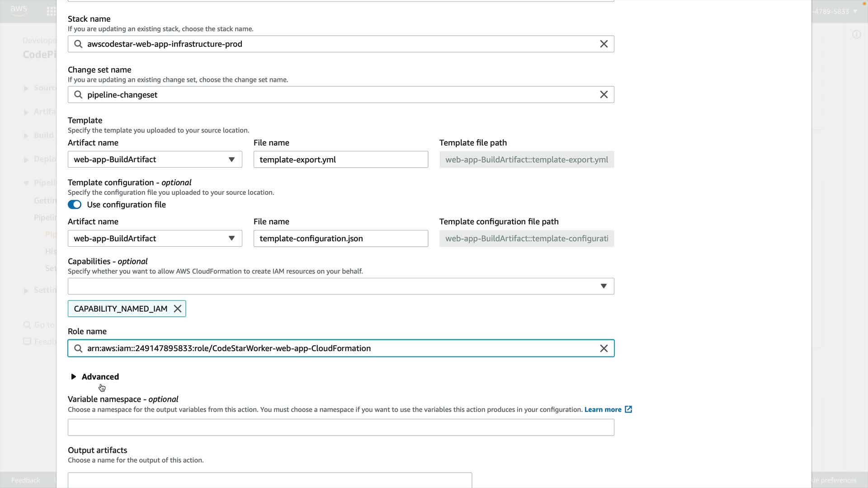Edit the template-export.yml file name field

[x=340, y=160]
